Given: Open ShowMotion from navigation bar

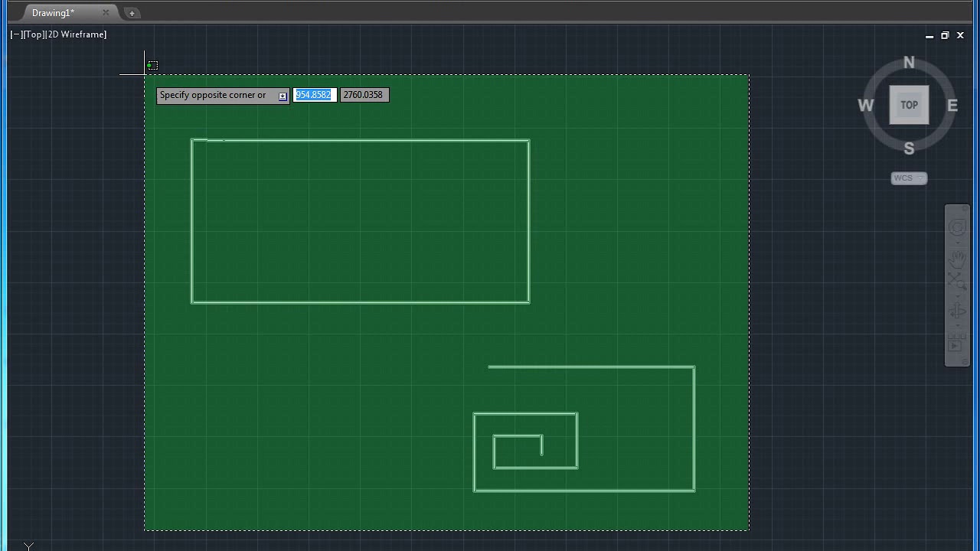Looking at the screenshot, I should click(956, 342).
